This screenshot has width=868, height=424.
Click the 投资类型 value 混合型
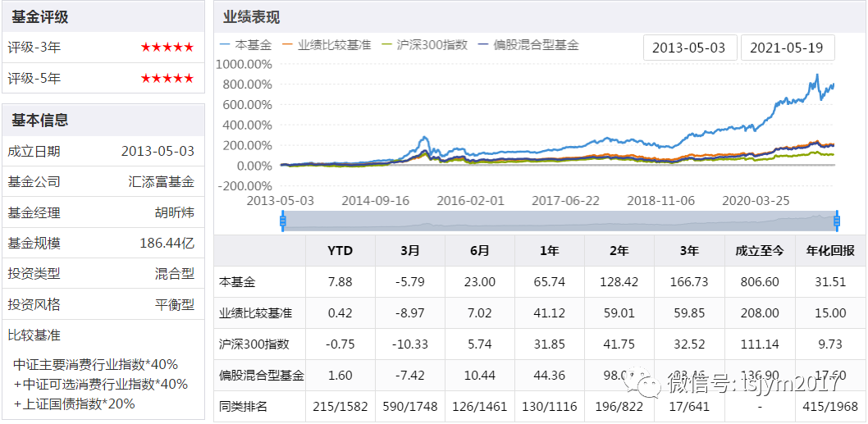pos(175,273)
